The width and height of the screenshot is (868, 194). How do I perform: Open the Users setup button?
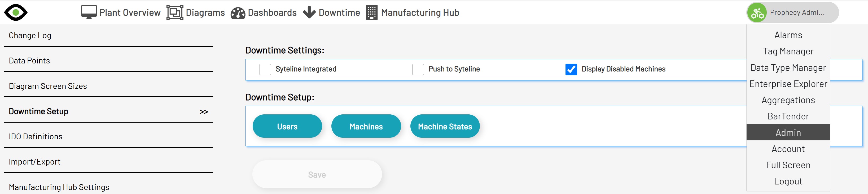point(287,127)
